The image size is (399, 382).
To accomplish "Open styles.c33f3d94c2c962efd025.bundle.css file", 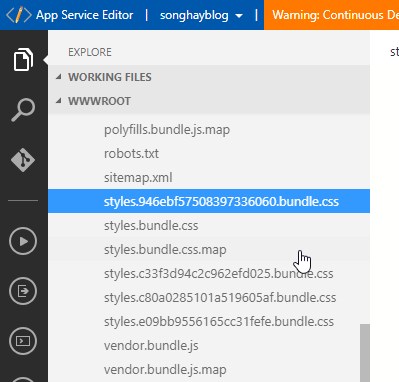I will (209, 274).
